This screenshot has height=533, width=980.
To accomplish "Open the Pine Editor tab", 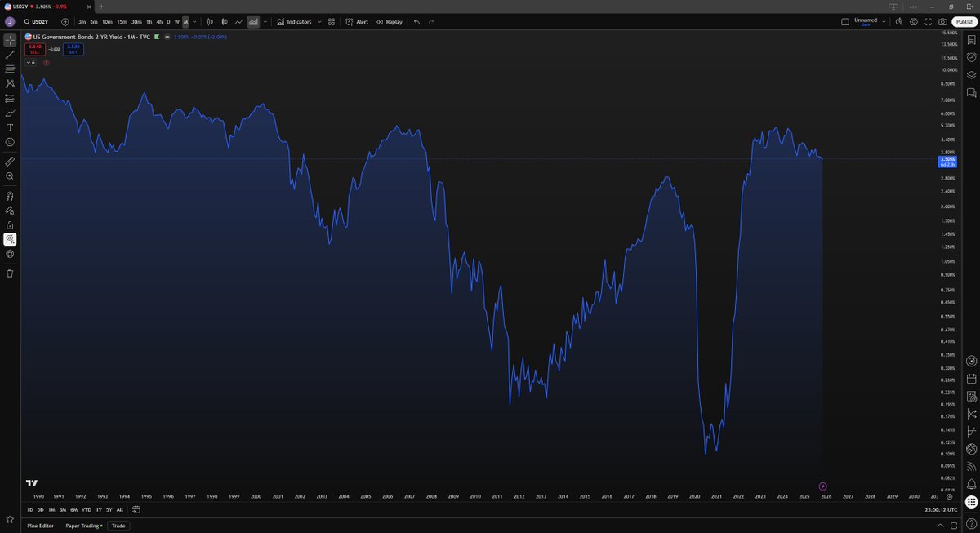I will point(41,526).
